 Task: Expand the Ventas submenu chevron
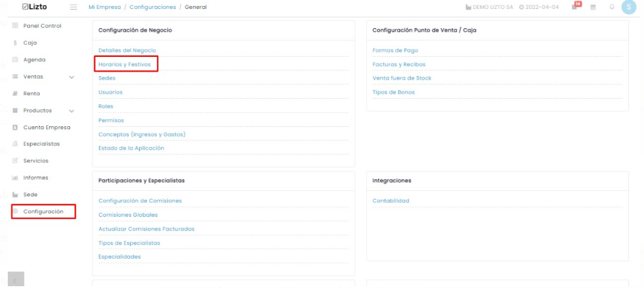(72, 77)
